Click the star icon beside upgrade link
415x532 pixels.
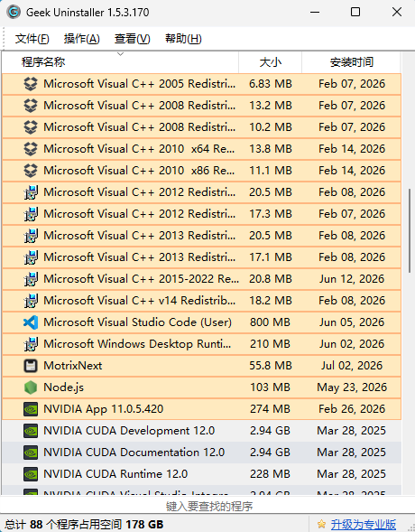[x=321, y=524]
